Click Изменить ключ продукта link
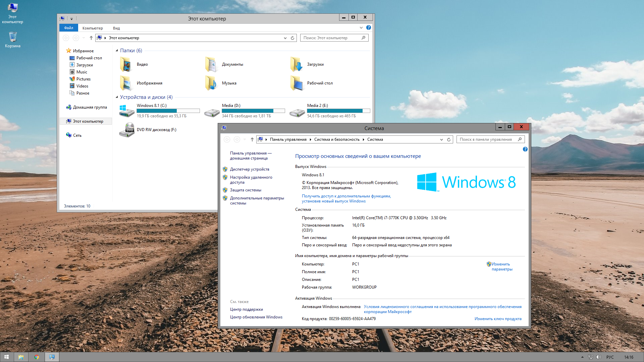 (498, 319)
